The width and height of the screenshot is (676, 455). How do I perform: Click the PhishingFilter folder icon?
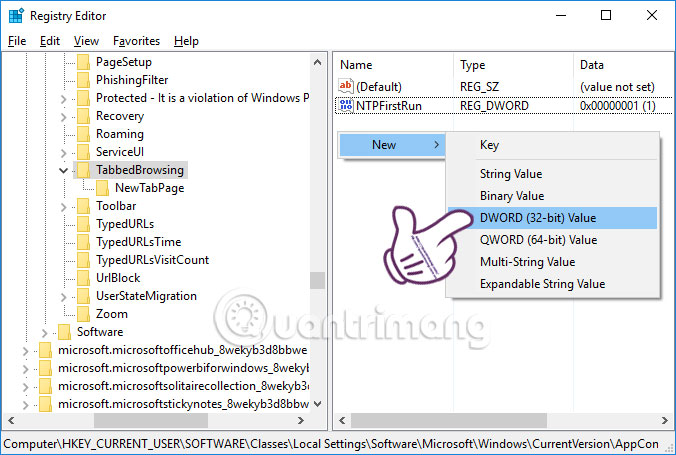[x=84, y=80]
